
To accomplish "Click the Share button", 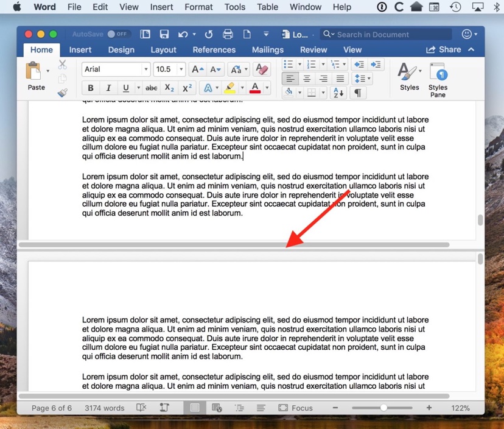I will (x=444, y=49).
